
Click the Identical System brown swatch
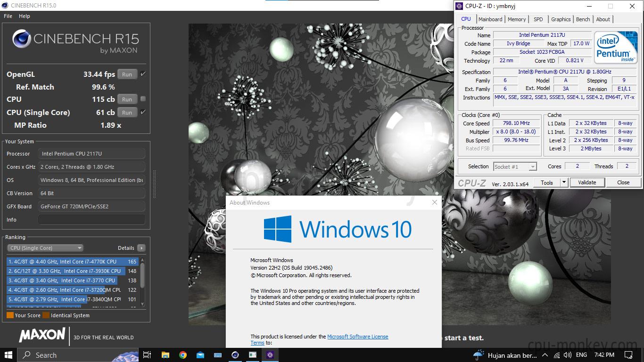point(46,315)
